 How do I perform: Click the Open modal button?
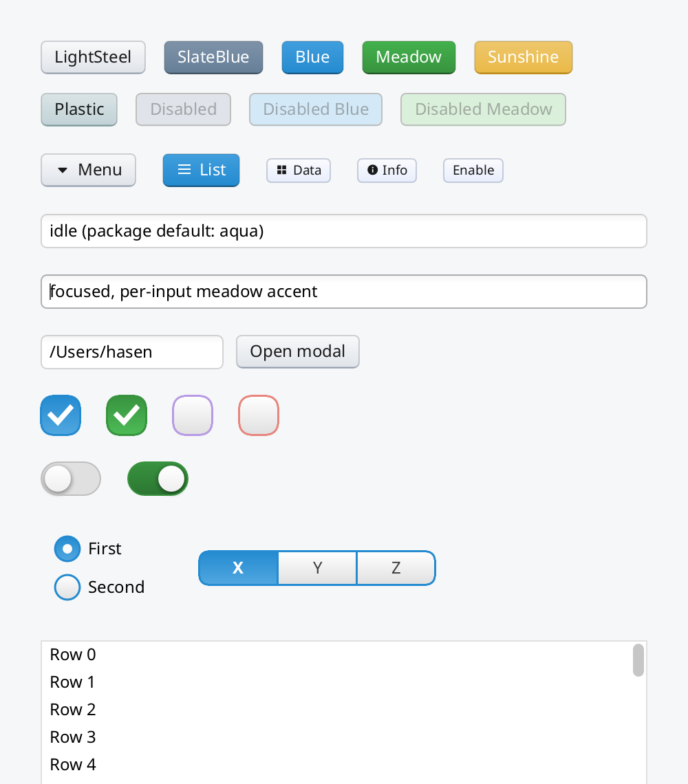[298, 351]
